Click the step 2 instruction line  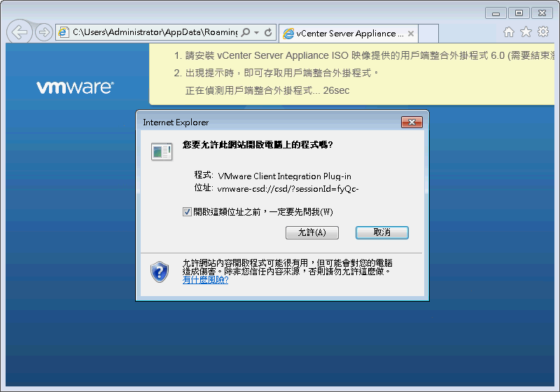tap(276, 73)
